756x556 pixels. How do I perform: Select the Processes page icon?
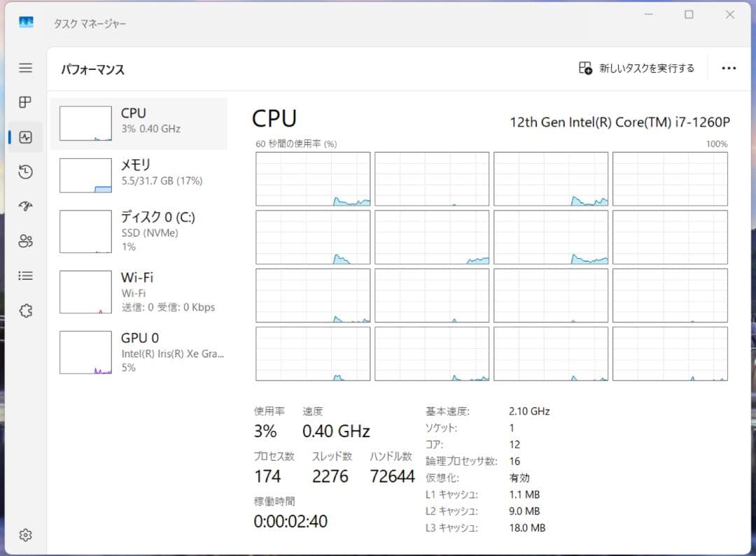click(25, 102)
